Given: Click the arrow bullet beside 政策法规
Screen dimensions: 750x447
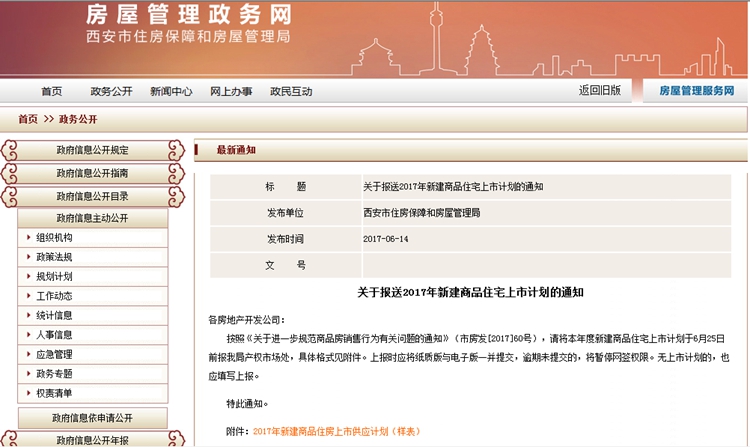Looking at the screenshot, I should [29, 257].
